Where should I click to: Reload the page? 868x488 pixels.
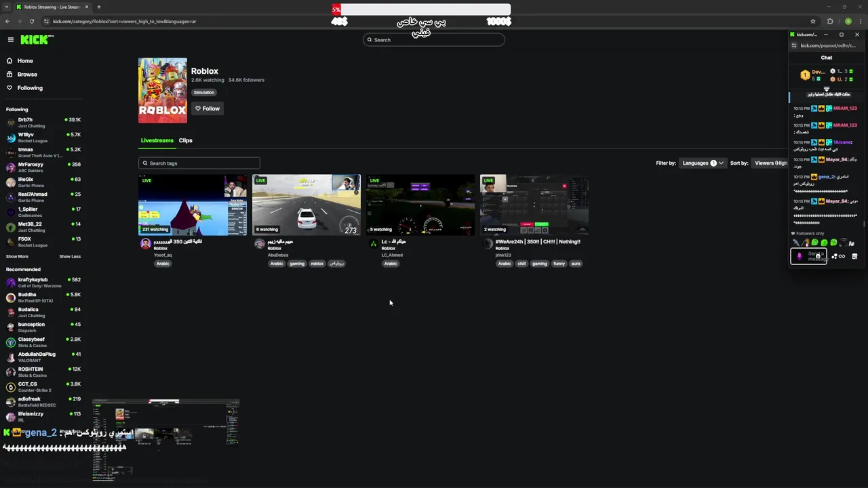[x=31, y=21]
